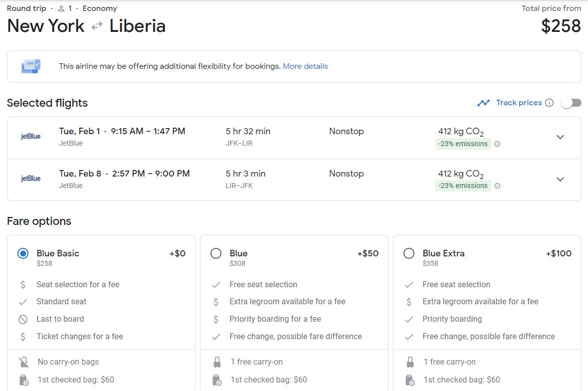Click the No carry-on bags icon
588x391 pixels.
click(x=23, y=362)
